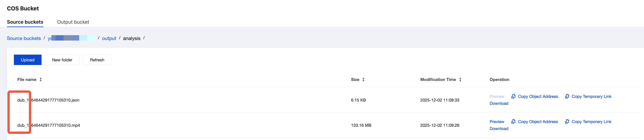Switch to the Output bucket tab
Image resolution: width=644 pixels, height=140 pixels.
point(73,22)
